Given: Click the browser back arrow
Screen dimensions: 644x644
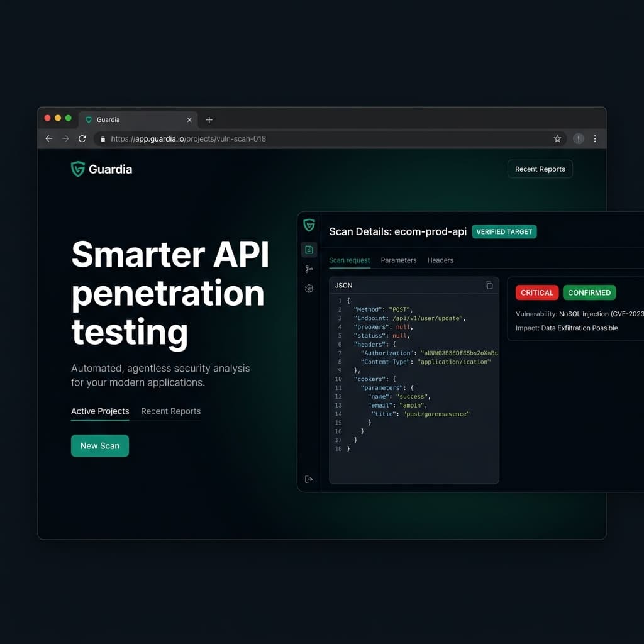Looking at the screenshot, I should click(x=49, y=139).
